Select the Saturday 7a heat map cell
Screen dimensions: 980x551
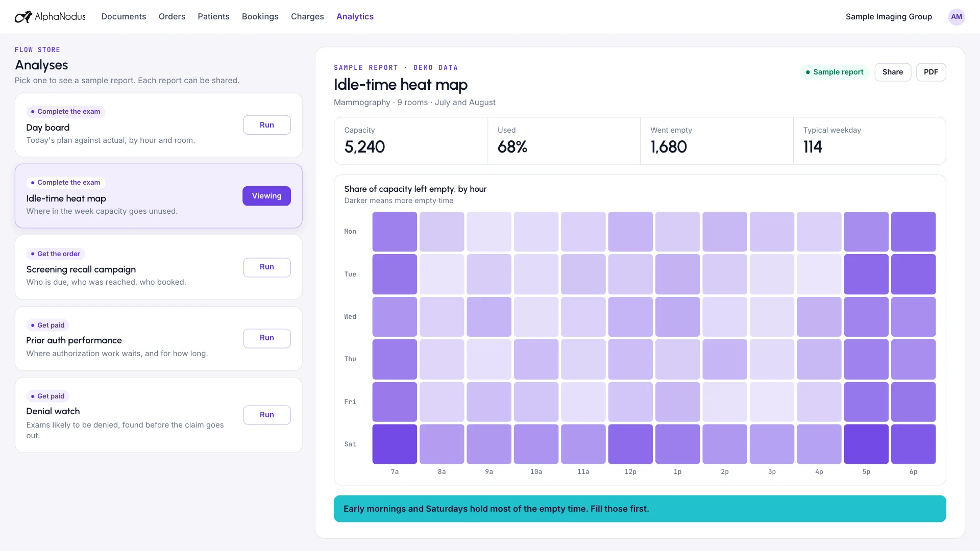(395, 444)
